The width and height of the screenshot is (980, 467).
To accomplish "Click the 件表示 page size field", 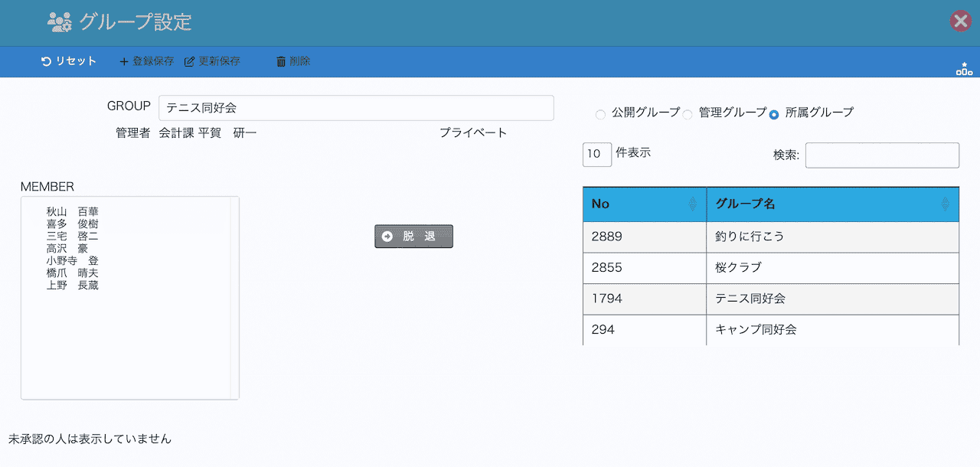I will 597,154.
